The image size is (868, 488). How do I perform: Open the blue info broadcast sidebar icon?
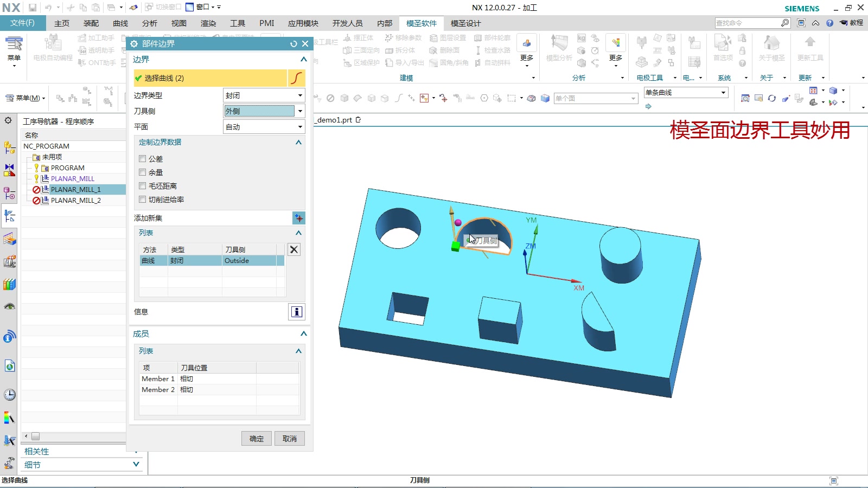point(9,337)
